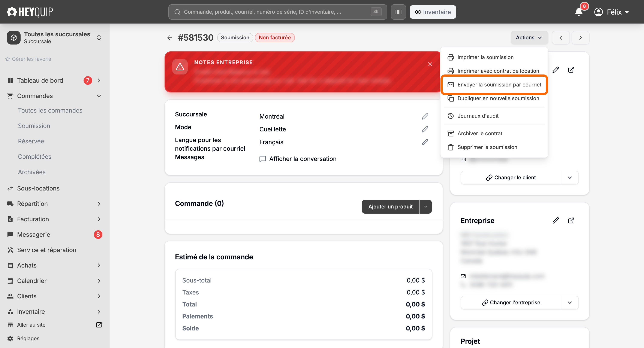Open Félix user menu
The image size is (644, 348).
(x=611, y=12)
